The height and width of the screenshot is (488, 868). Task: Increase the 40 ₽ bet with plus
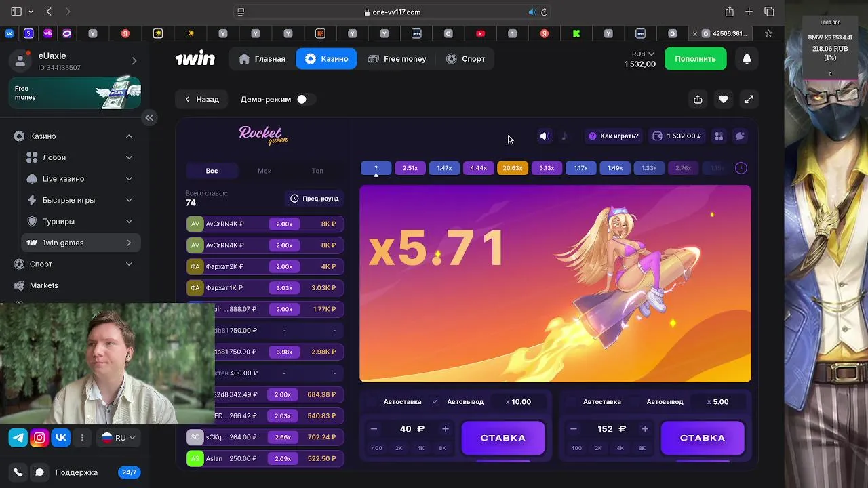click(446, 429)
